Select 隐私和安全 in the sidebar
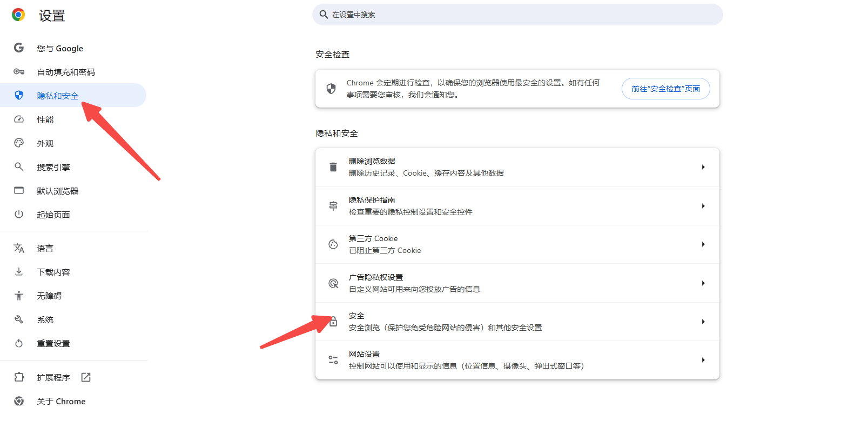 click(x=73, y=96)
